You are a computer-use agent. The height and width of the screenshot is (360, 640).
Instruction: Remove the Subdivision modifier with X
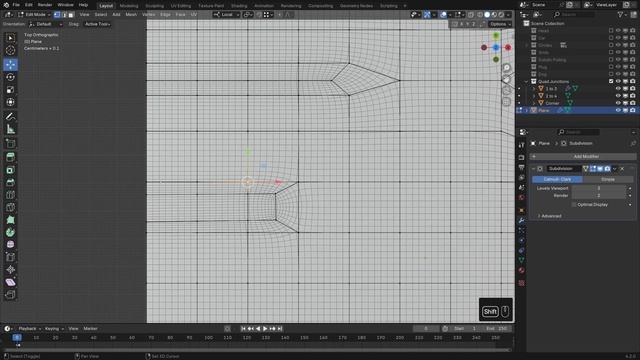[x=622, y=169]
